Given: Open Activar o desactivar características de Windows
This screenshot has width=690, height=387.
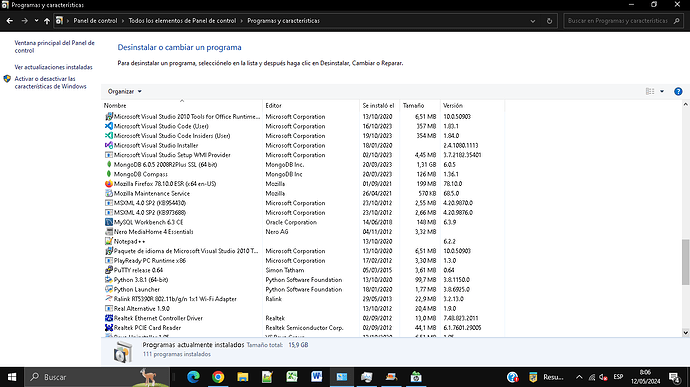Looking at the screenshot, I should pos(50,82).
